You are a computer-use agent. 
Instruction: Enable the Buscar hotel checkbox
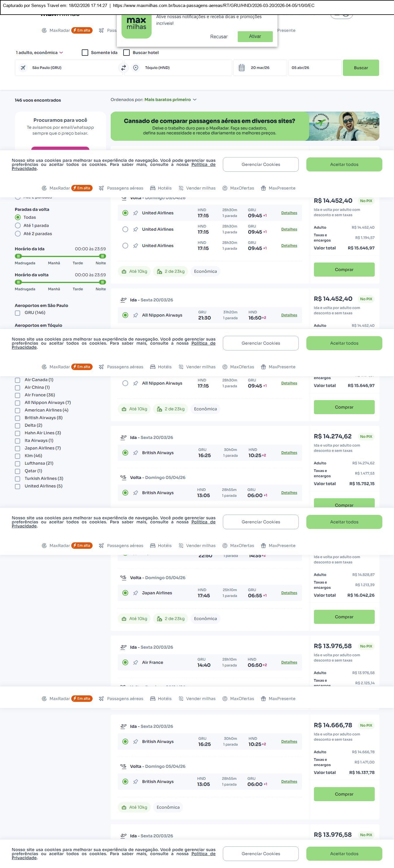(127, 53)
